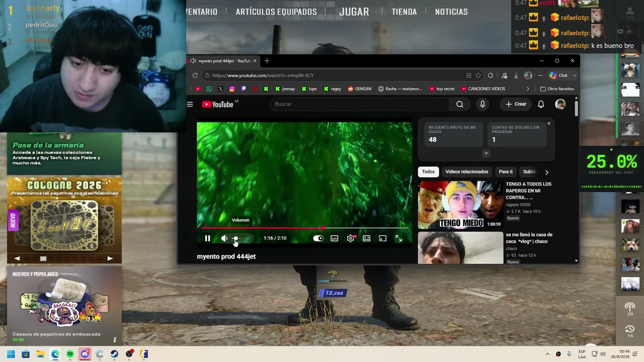Viewport: 644px width, 362px height.
Task: Open the YouTube account avatar menu
Action: 560,104
